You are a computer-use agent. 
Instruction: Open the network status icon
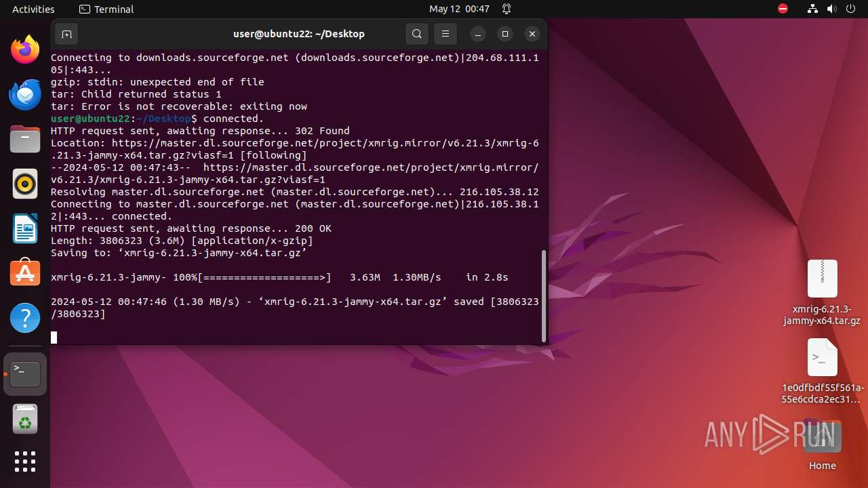813,9
